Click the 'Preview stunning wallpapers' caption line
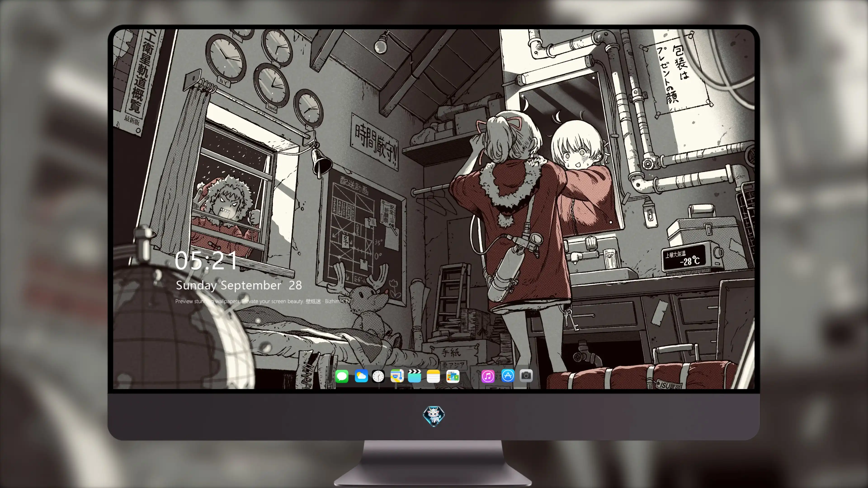The height and width of the screenshot is (488, 868). (x=262, y=301)
